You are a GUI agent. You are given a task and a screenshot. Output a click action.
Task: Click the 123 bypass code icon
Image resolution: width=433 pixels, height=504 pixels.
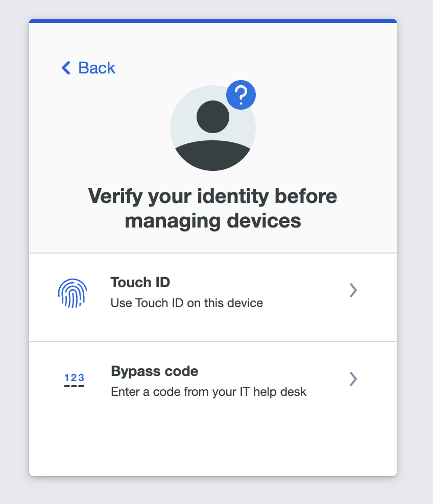pyautogui.click(x=74, y=380)
